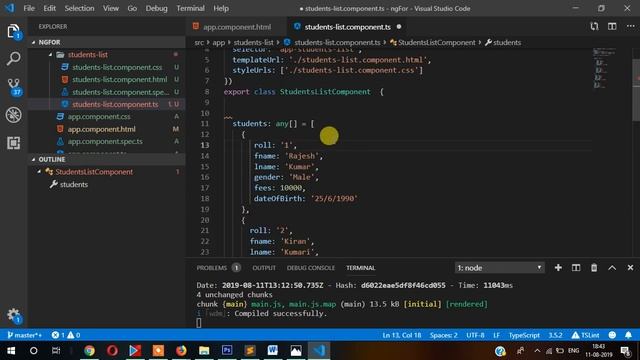Click the editor vertical scrollbar
The height and width of the screenshot is (360, 640).
tap(636, 90)
